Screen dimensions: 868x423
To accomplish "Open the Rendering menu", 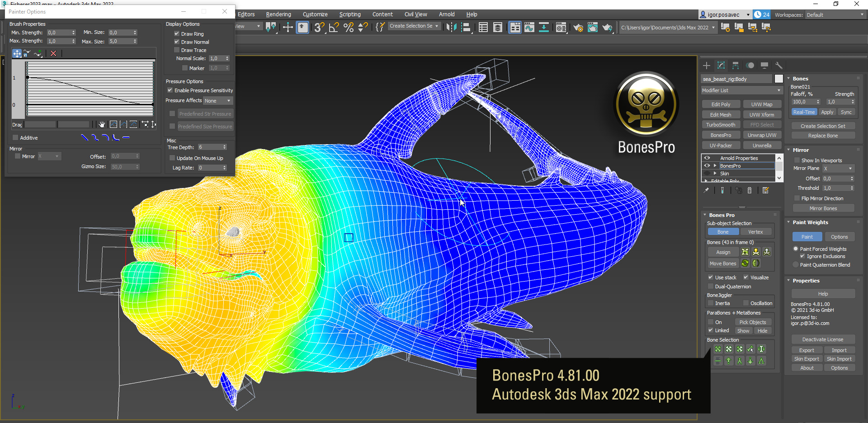I will coord(278,14).
